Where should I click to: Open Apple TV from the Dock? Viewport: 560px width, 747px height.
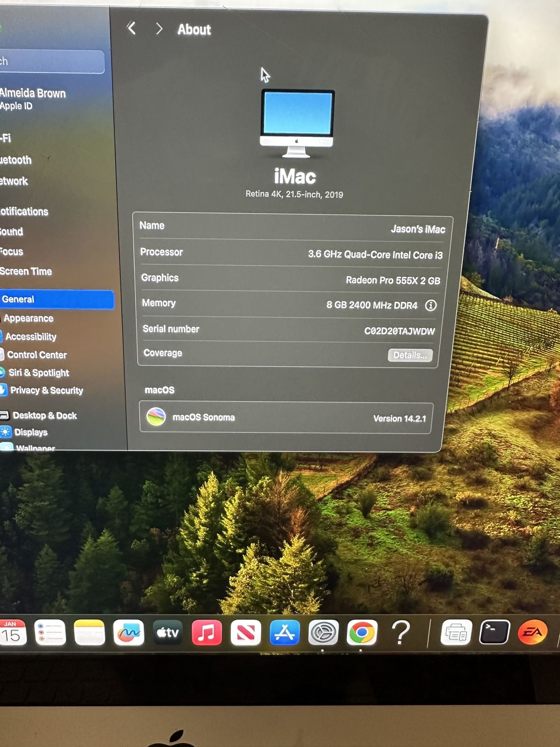[x=168, y=633]
